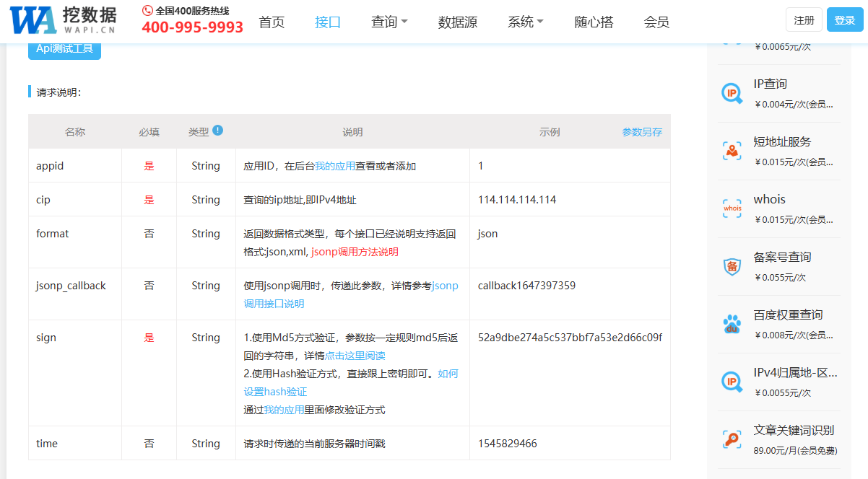
Task: Open the 短地址服务 service title
Action: 782,141
